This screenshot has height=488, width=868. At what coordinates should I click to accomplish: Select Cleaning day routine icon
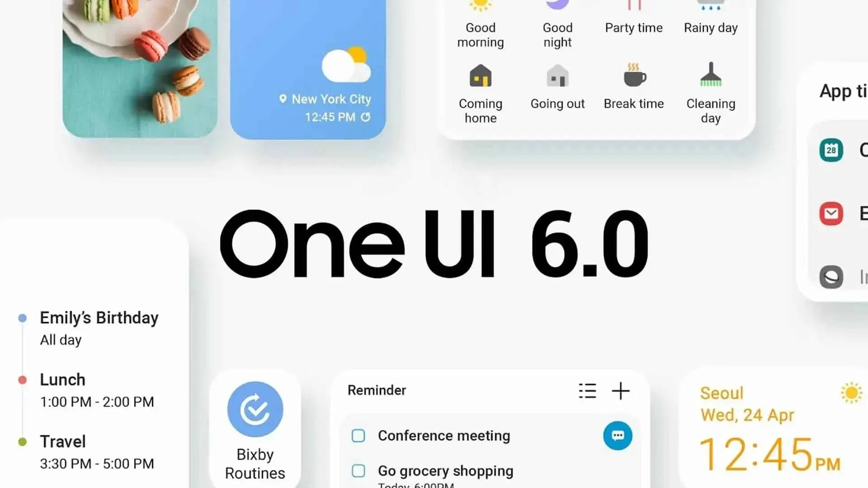click(711, 76)
